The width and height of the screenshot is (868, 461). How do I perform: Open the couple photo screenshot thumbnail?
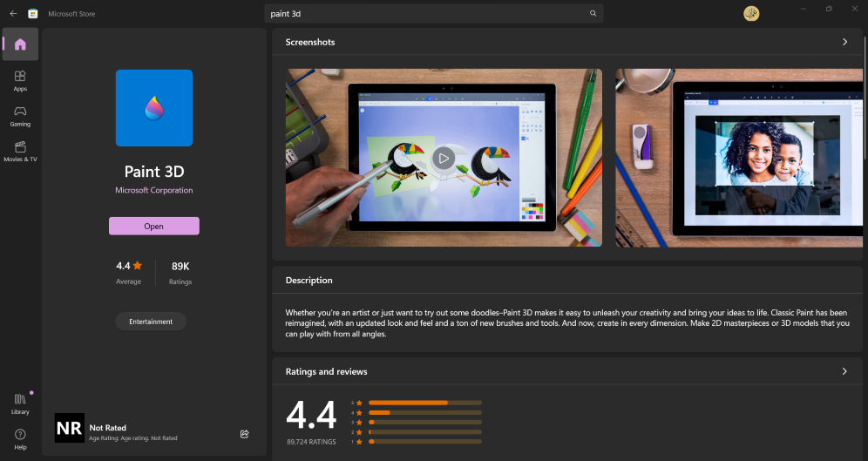pos(739,158)
